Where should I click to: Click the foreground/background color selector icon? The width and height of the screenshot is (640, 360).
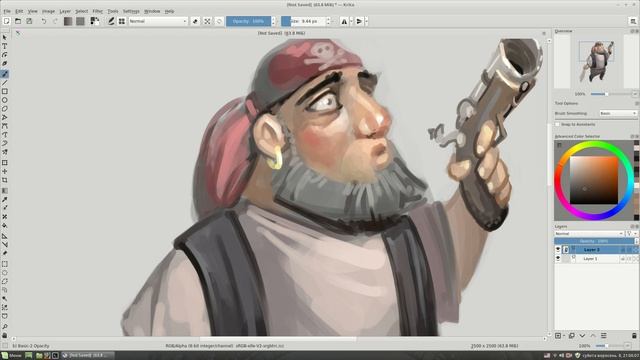pos(95,21)
